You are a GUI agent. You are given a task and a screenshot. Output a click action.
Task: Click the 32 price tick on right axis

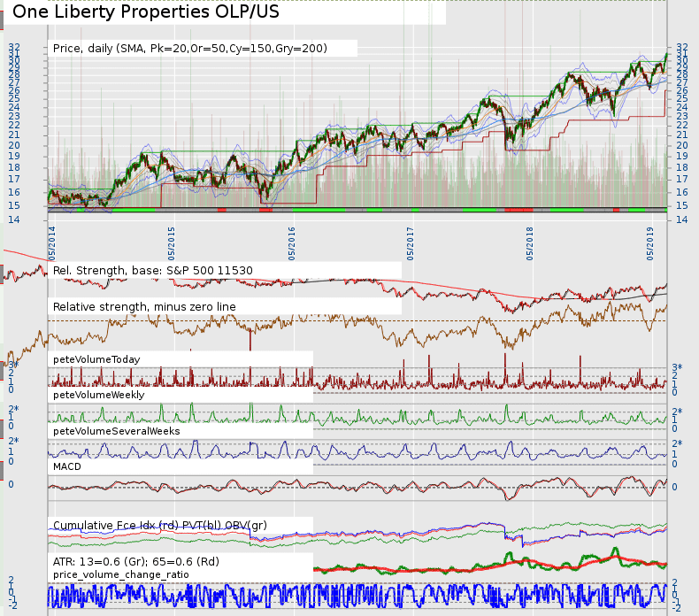tap(682, 47)
